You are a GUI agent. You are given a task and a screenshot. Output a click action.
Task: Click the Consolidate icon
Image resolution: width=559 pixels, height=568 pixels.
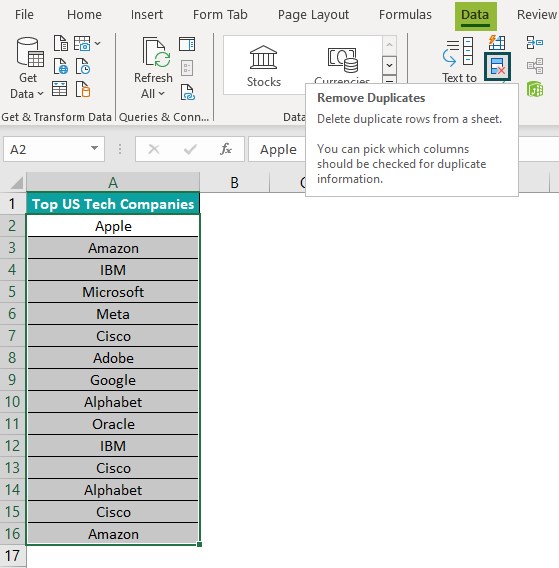point(535,42)
